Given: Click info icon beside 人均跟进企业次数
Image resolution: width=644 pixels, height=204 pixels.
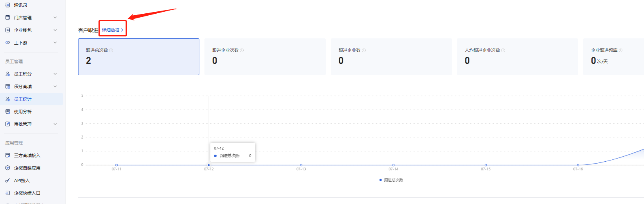Looking at the screenshot, I should pos(503,51).
